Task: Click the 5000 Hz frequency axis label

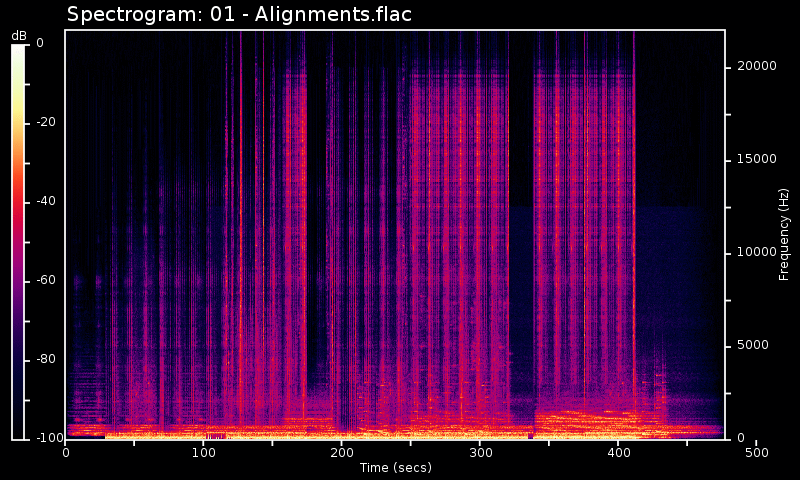Action: (x=753, y=345)
